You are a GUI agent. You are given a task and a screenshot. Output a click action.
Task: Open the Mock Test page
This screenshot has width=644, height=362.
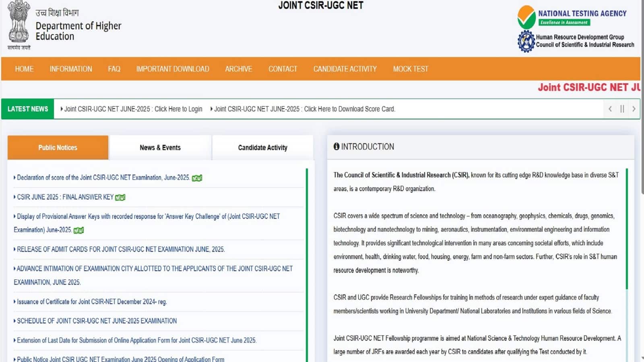[x=411, y=69]
